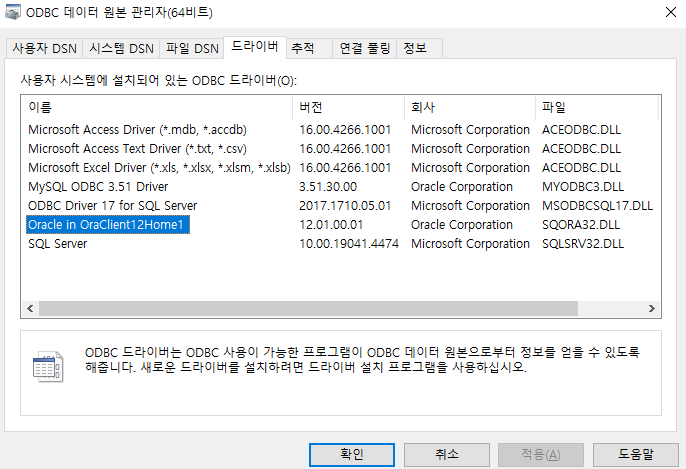Switch to the 연결 풀링 tab

pyautogui.click(x=365, y=48)
